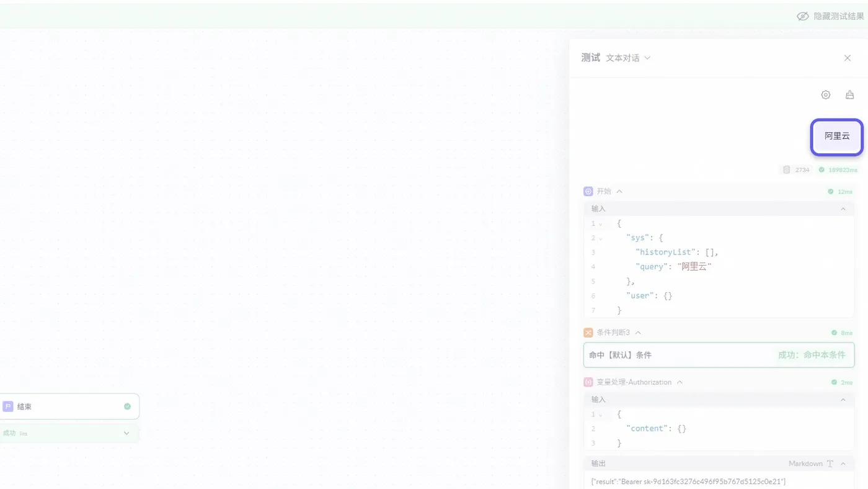Expand the 结束 node 成功 result
The width and height of the screenshot is (868, 489).
pos(126,433)
